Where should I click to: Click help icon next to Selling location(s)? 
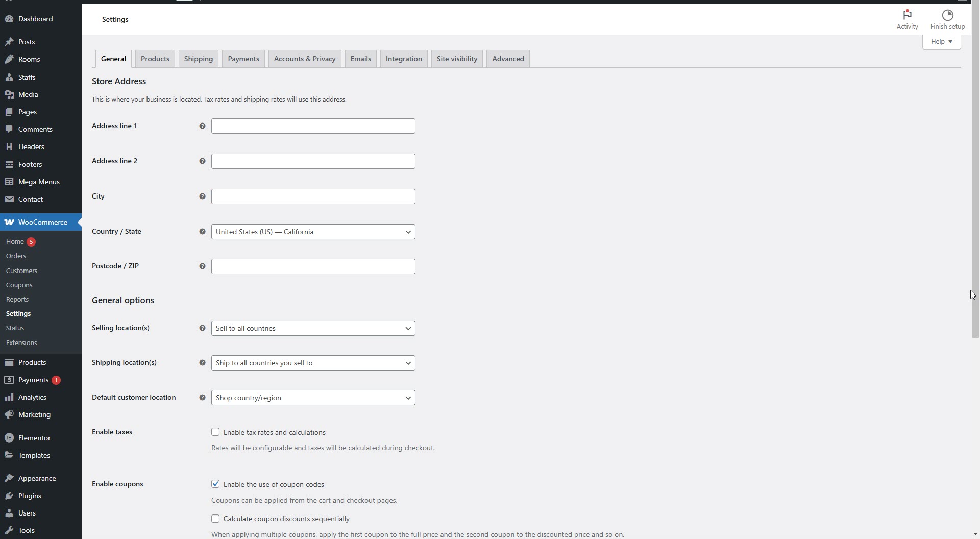pyautogui.click(x=202, y=328)
